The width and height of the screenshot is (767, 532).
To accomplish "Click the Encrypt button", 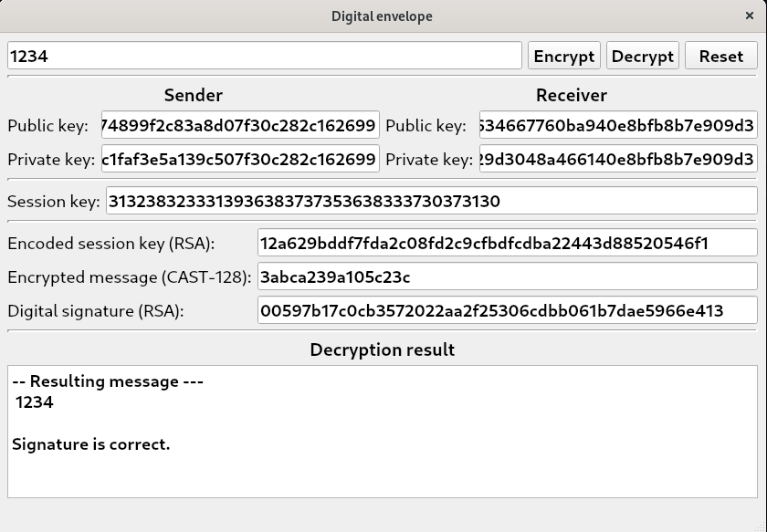I will click(563, 56).
